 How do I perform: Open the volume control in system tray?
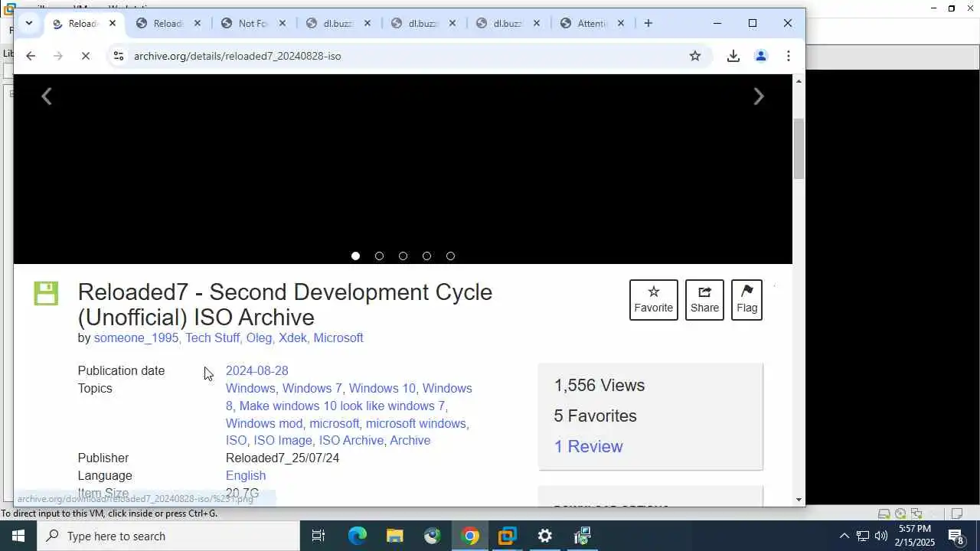880,536
